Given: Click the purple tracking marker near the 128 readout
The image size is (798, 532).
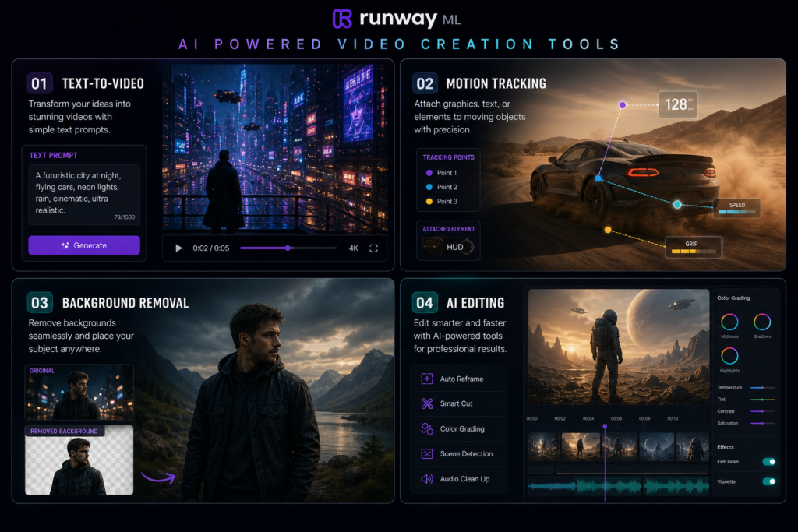Looking at the screenshot, I should click(623, 105).
